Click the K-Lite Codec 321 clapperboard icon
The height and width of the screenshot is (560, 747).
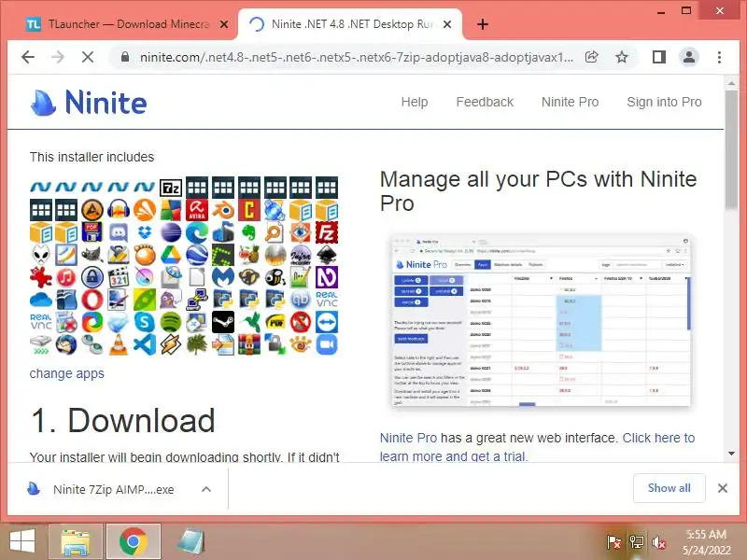click(x=119, y=277)
